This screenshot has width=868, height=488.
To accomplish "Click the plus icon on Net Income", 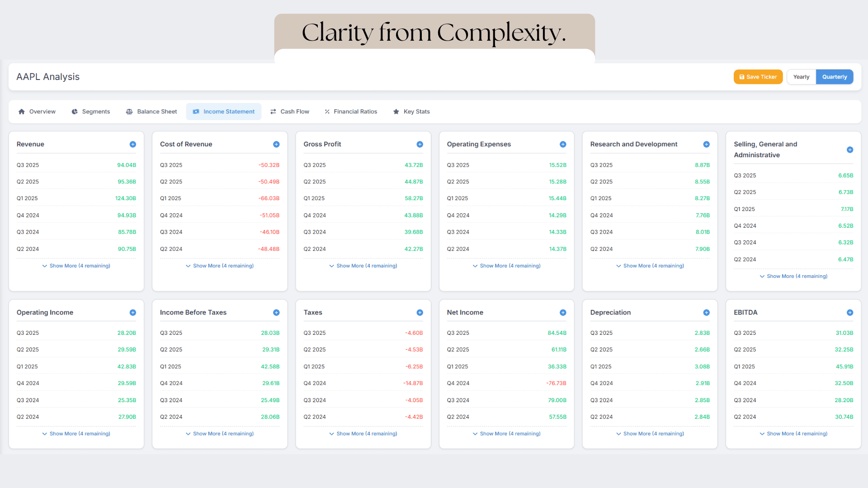I will (563, 312).
